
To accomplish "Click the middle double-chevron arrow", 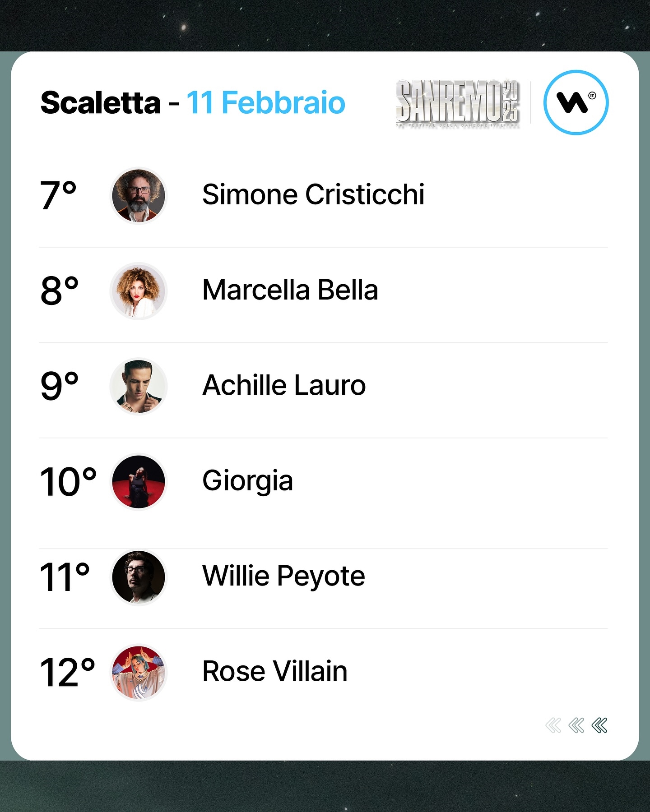I will coord(576,725).
